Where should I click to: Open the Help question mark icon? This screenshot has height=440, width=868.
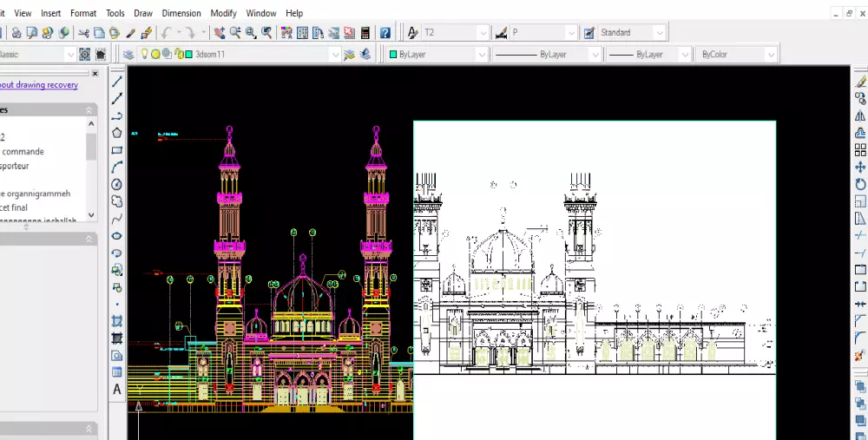coord(385,33)
